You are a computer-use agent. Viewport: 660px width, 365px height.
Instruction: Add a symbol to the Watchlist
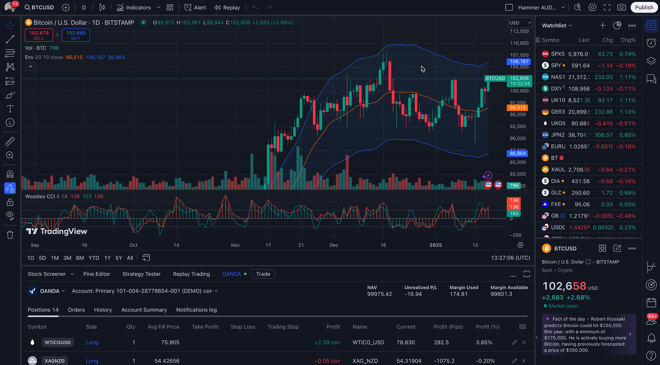pyautogui.click(x=602, y=26)
